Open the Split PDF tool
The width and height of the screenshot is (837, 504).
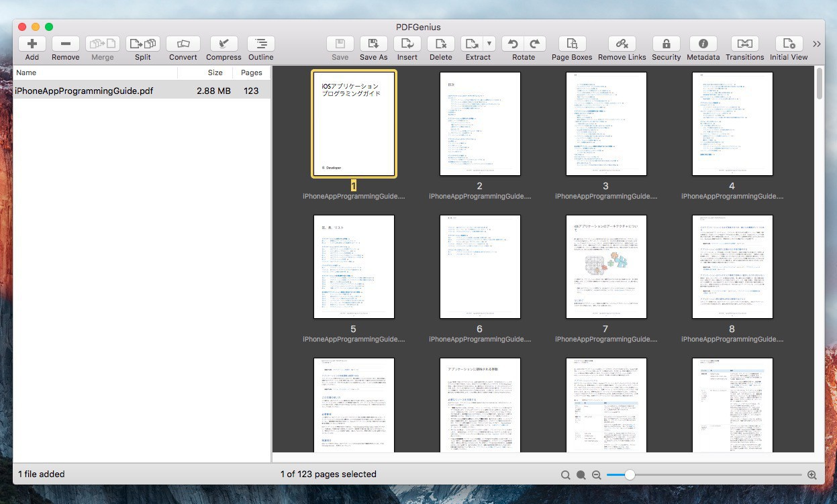click(x=142, y=44)
